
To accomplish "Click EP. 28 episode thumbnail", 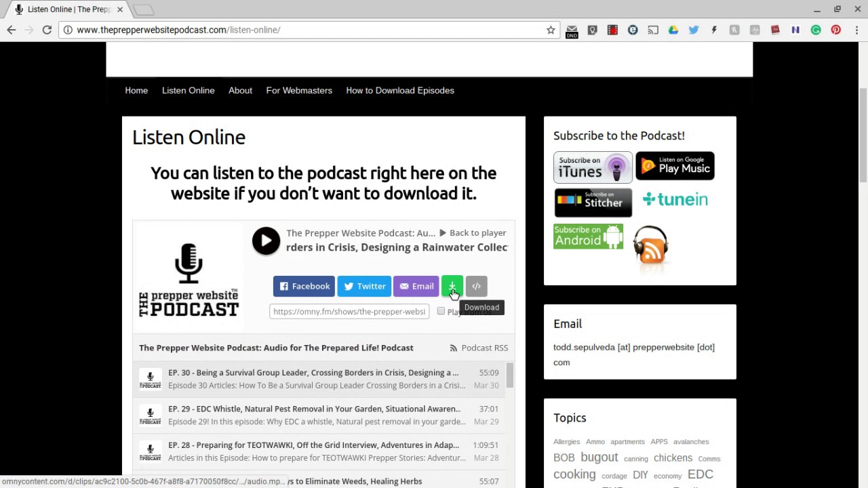I will 151,451.
